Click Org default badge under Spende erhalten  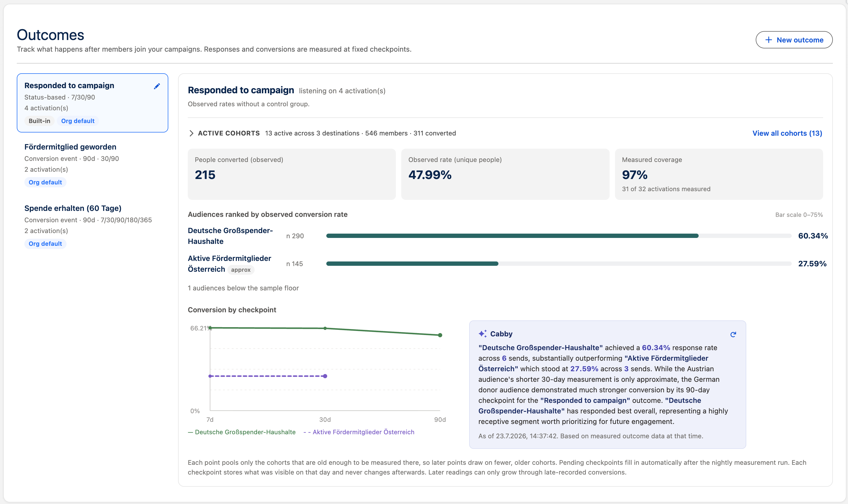click(x=45, y=244)
